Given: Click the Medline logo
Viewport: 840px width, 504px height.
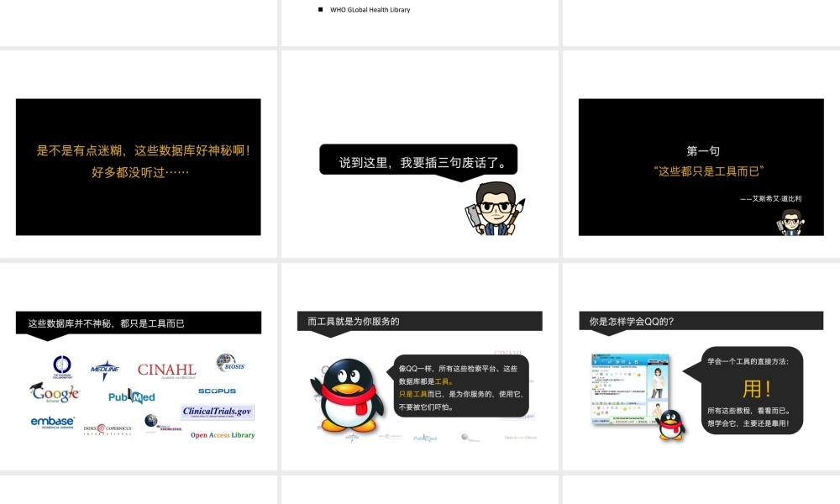Looking at the screenshot, I should tap(105, 369).
